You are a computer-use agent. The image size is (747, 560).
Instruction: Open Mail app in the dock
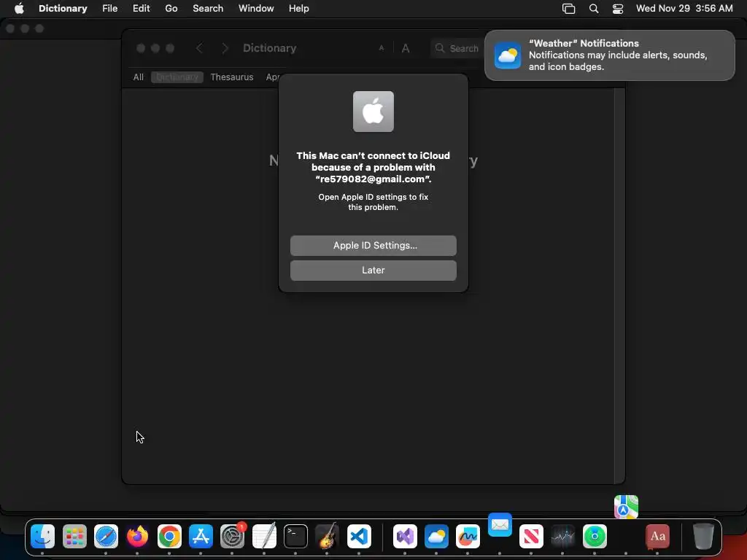click(x=500, y=525)
